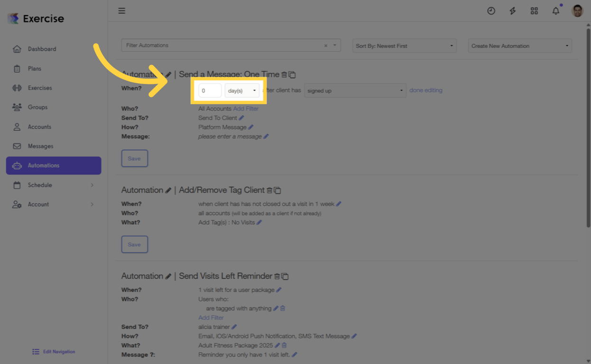The height and width of the screenshot is (364, 591).
Task: Edit the Email, Push, SMS delivery methods
Action: (354, 336)
